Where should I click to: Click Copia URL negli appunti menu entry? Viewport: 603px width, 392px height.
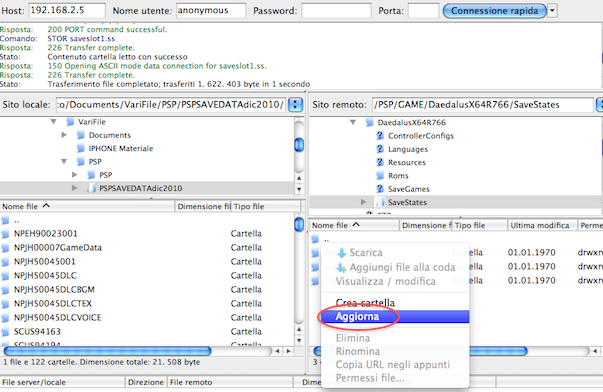(395, 364)
